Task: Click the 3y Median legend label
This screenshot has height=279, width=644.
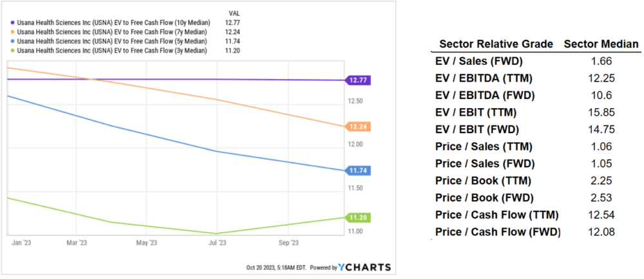Action: coord(112,50)
